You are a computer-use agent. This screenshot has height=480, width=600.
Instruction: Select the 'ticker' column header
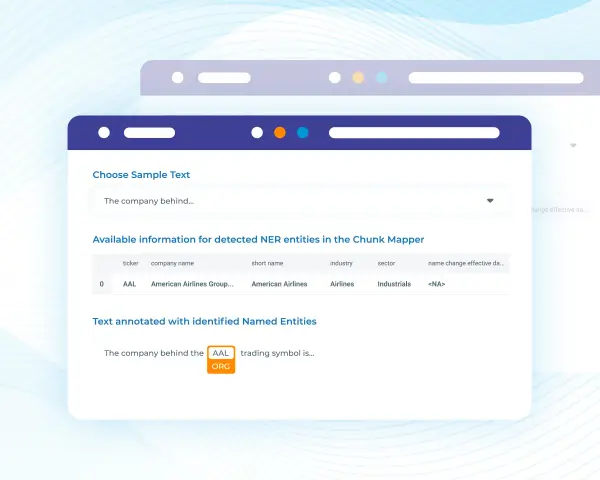(130, 263)
